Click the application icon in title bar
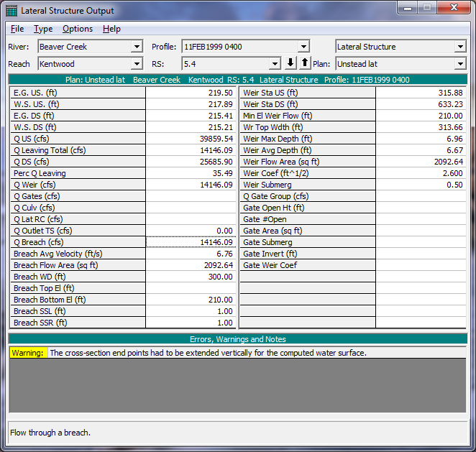This screenshot has height=452, width=476. point(11,11)
